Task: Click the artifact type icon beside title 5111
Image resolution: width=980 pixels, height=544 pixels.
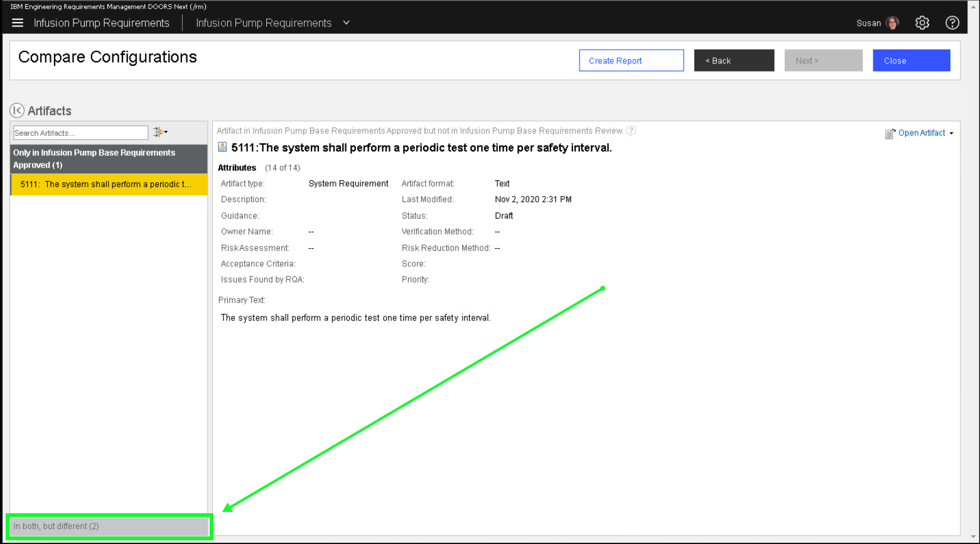Action: coord(222,147)
